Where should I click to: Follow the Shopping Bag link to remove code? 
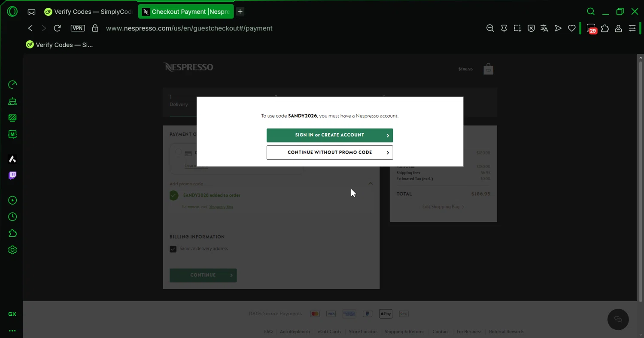pos(221,207)
